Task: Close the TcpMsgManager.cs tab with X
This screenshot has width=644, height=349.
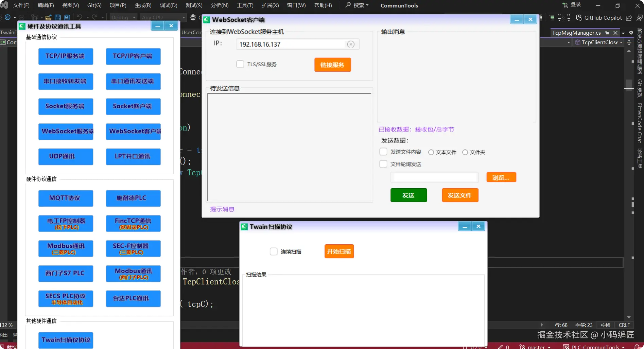Action: pyautogui.click(x=615, y=33)
